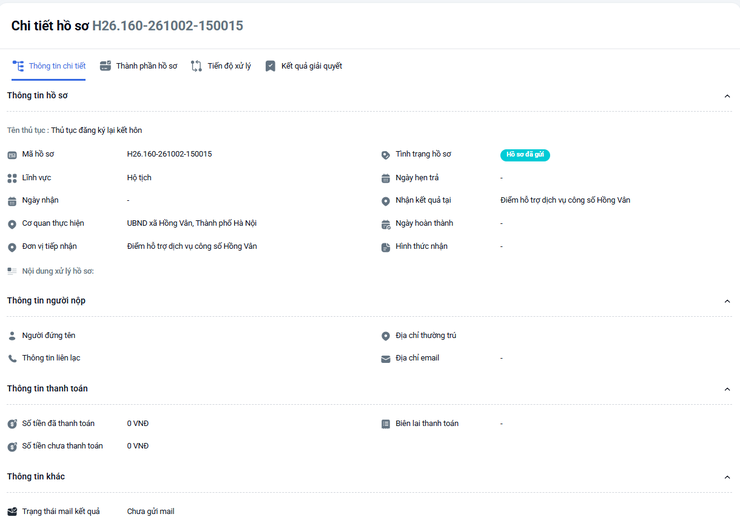Viewport: 740px width, 531px height.
Task: Open the Thành phần hồ sơ tab
Action: tap(138, 66)
